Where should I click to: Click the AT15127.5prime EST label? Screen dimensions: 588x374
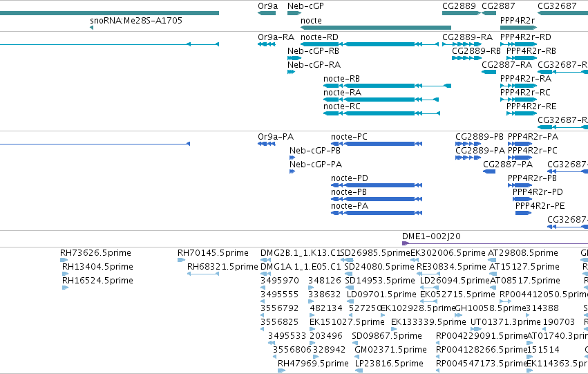point(524,267)
